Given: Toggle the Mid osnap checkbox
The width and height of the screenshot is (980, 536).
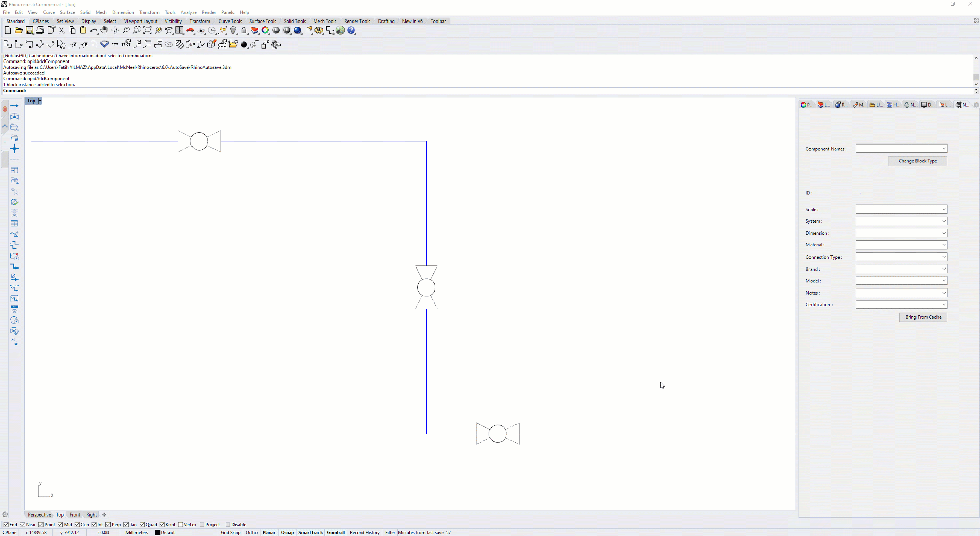Looking at the screenshot, I should coord(60,525).
